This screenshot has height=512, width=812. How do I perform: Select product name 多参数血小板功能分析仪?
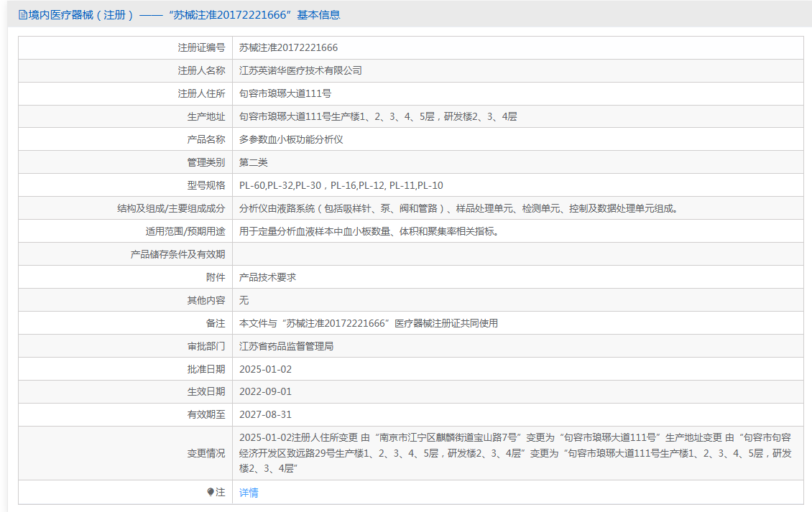tap(291, 139)
